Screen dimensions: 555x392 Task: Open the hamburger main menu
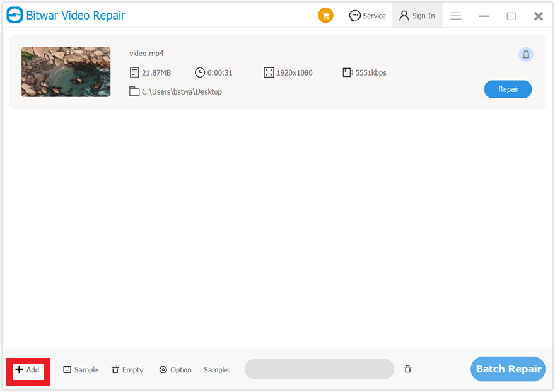click(x=456, y=16)
